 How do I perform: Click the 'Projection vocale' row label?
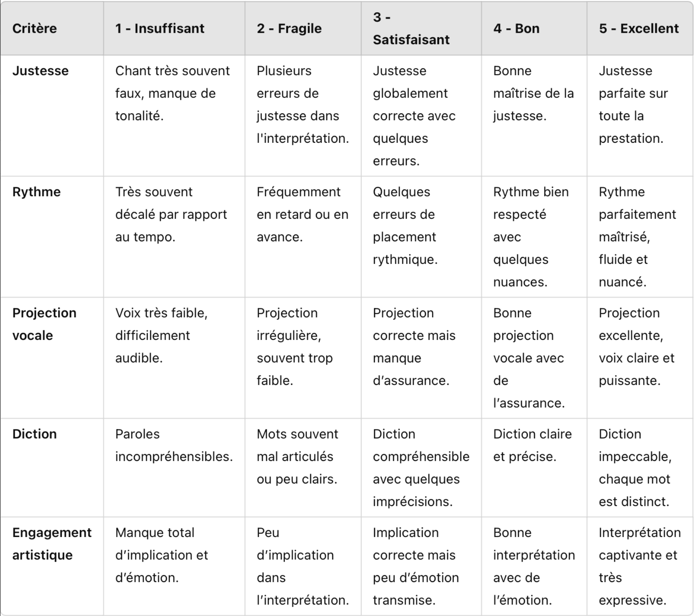(x=44, y=324)
